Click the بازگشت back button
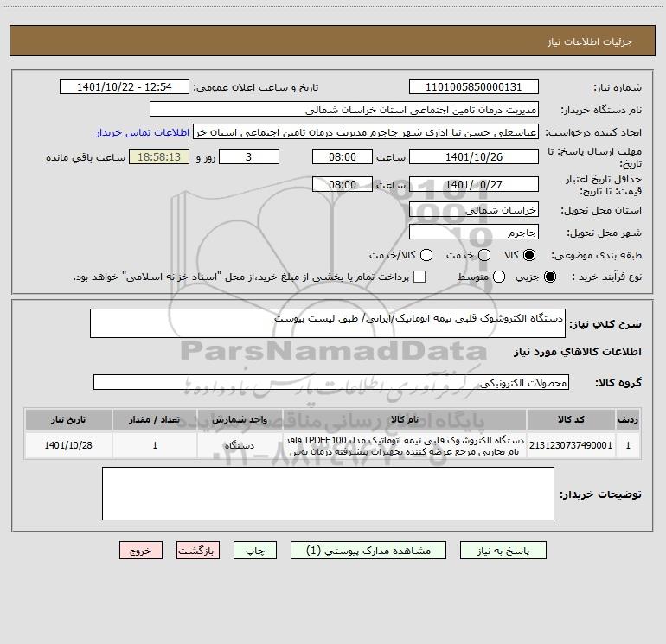666x644 pixels. click(198, 550)
